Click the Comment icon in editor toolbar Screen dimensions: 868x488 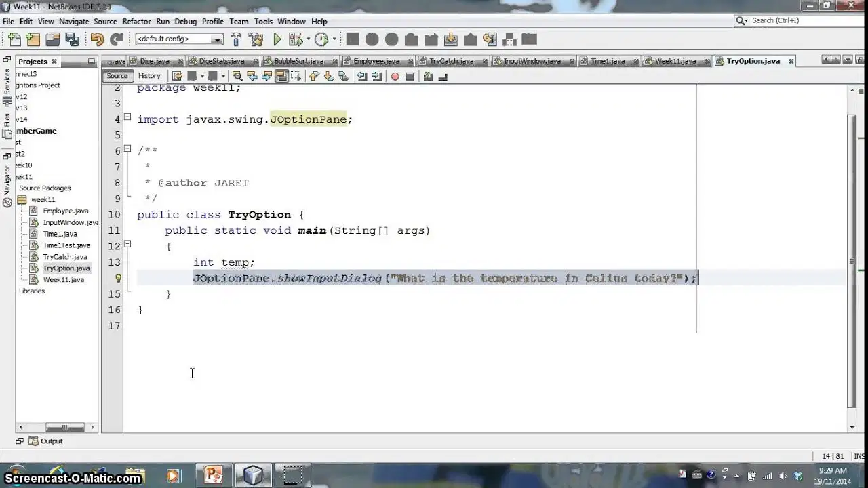click(x=428, y=76)
